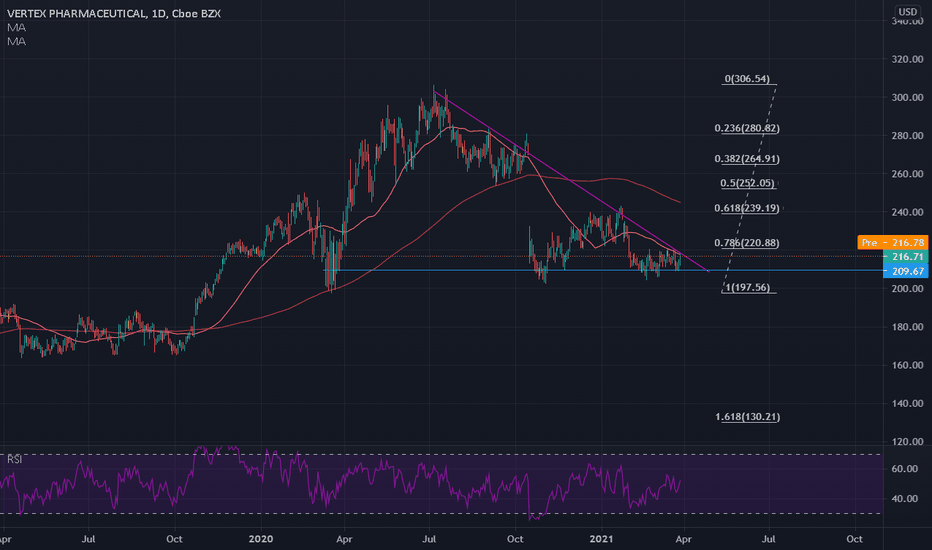This screenshot has height=550, width=932.
Task: Select the Fibonacci 1(197.56) level label
Action: [748, 288]
